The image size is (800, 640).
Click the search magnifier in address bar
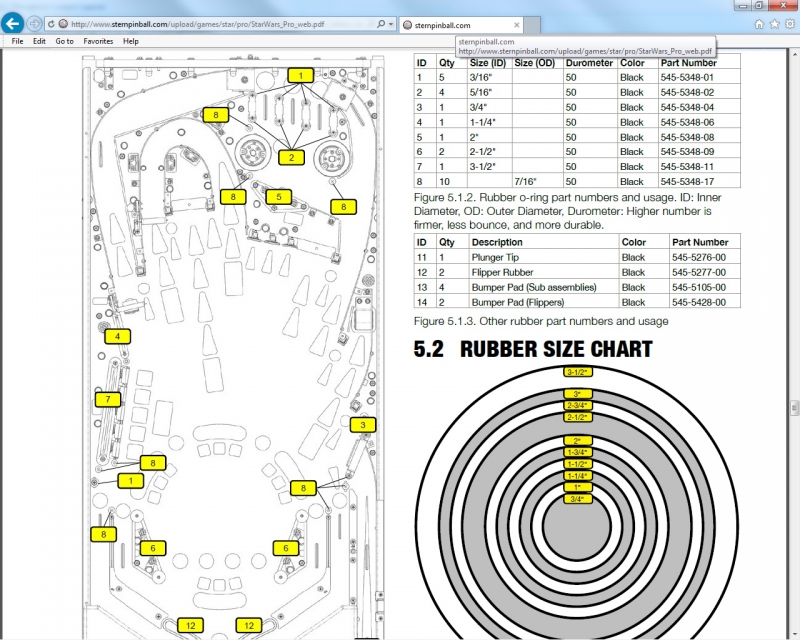381,24
